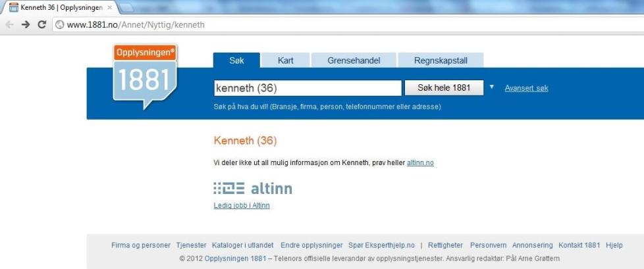Click the 1881 favicon on browser tab
This screenshot has width=644, height=269.
[14, 7]
